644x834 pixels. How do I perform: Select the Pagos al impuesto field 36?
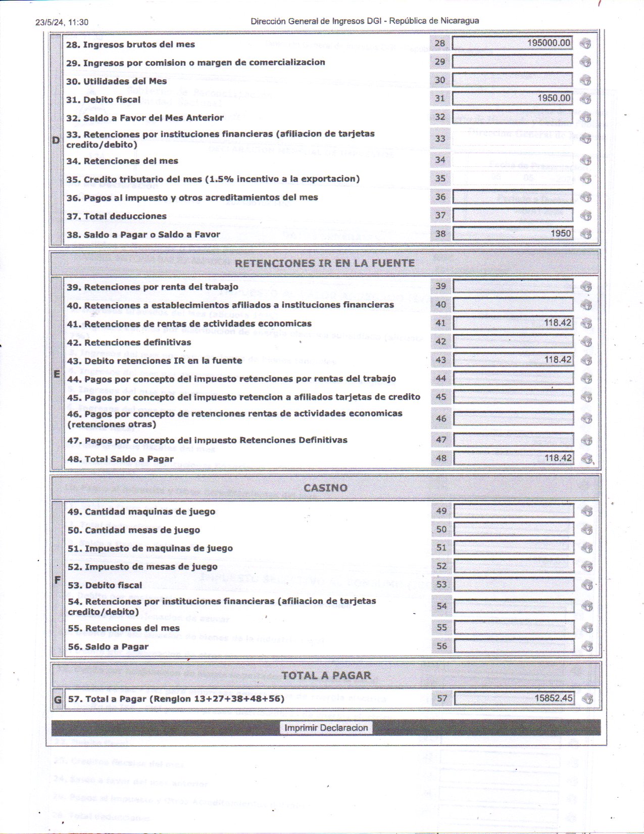coord(513,197)
